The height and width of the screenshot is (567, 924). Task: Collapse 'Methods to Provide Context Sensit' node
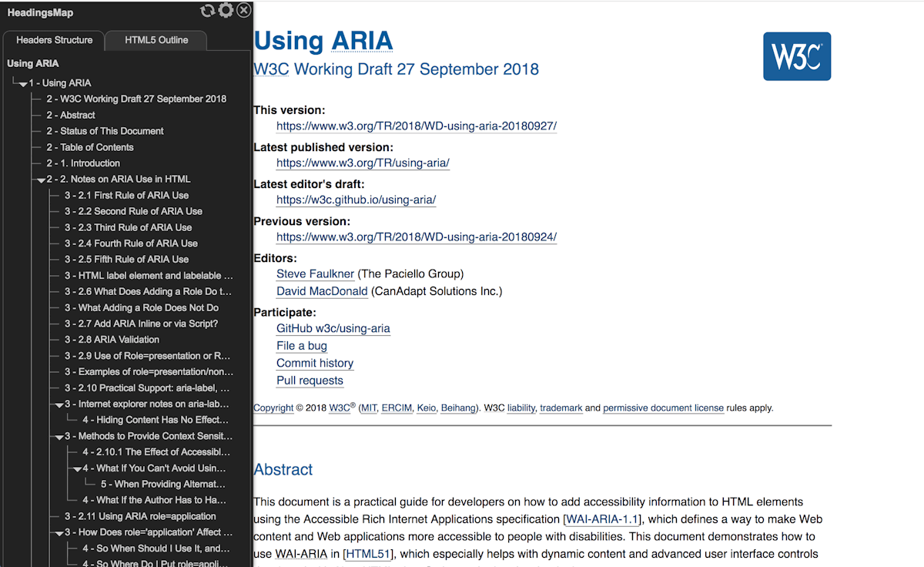coord(59,438)
